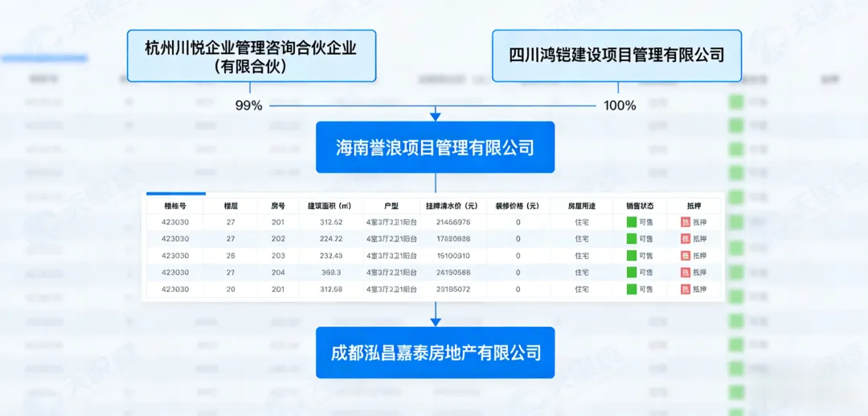Click listing price 24190688
This screenshot has width=868, height=416.
[453, 273]
